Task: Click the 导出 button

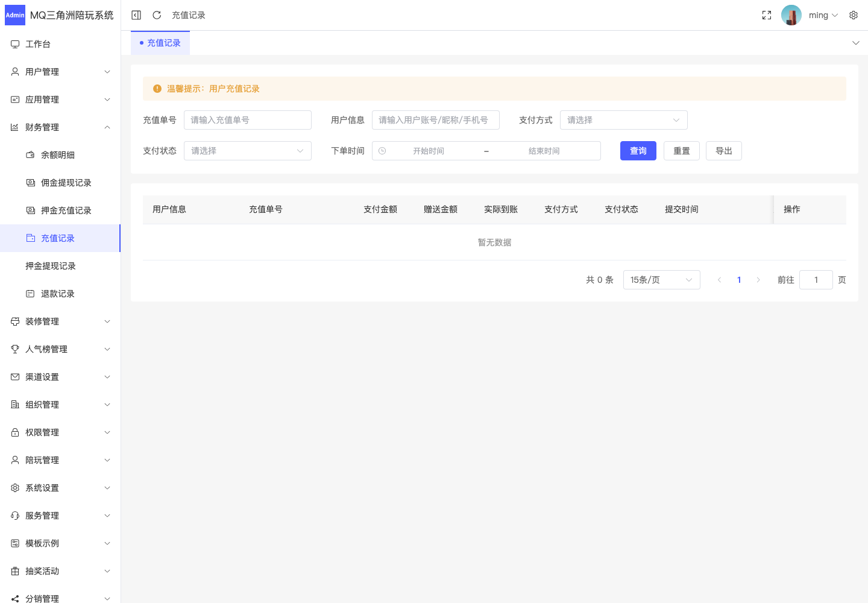Action: (x=724, y=151)
